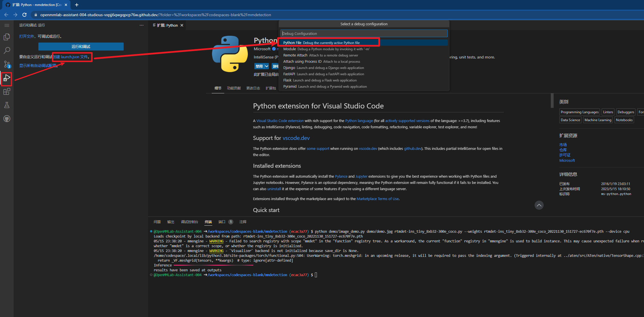Open the Extensions view icon
644x317 pixels.
[7, 91]
